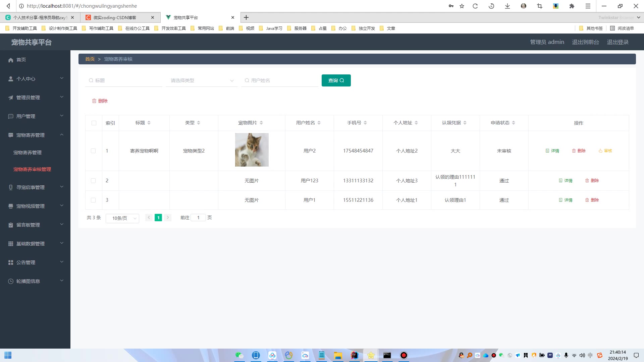
Task: Switch to the 个人技术分享 browser tab
Action: (40, 17)
